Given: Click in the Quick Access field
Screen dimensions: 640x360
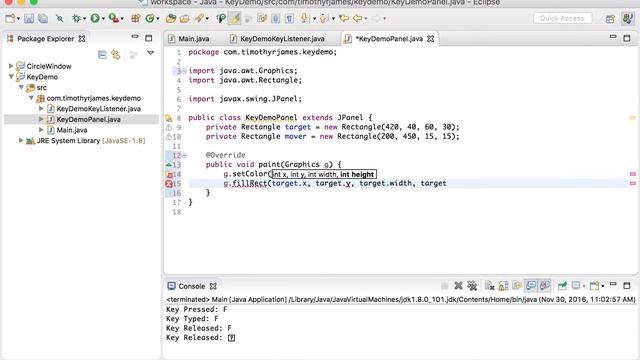Looking at the screenshot, I should pos(562,18).
